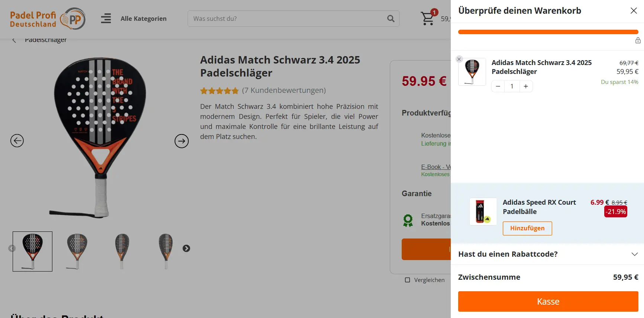Show next product image with right arrow
644x318 pixels.
click(x=182, y=141)
